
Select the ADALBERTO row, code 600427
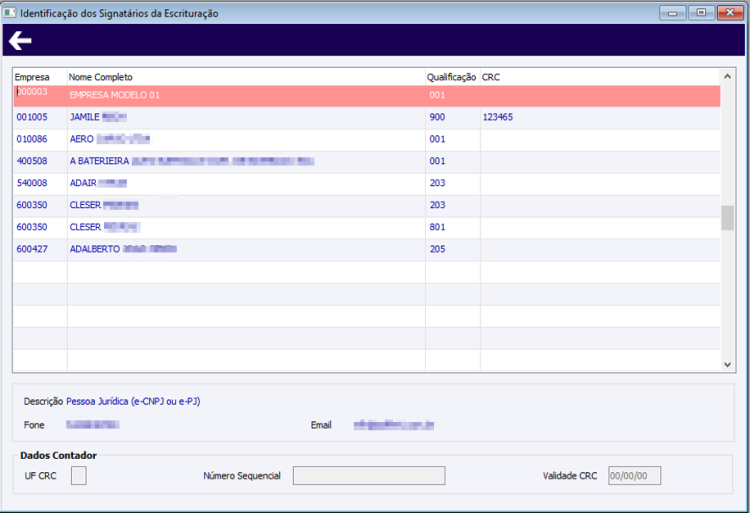(x=367, y=250)
